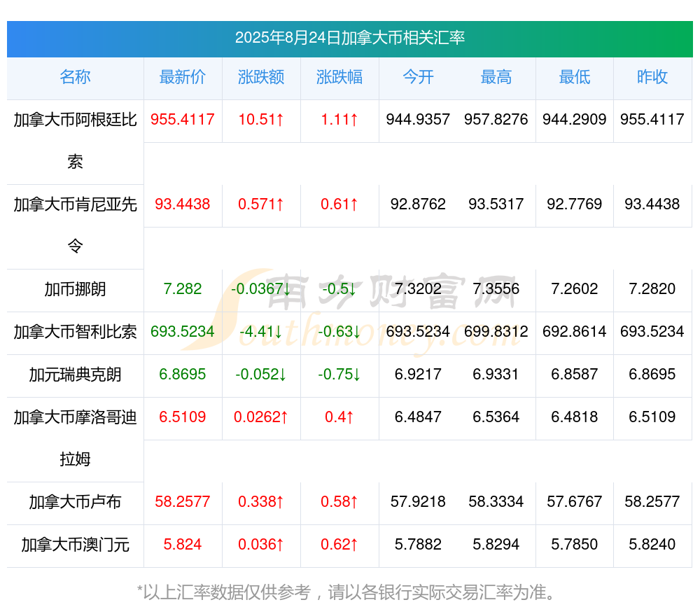Click the change percent 0.4↑
Viewport: 700px width, 614px height.
tap(339, 417)
